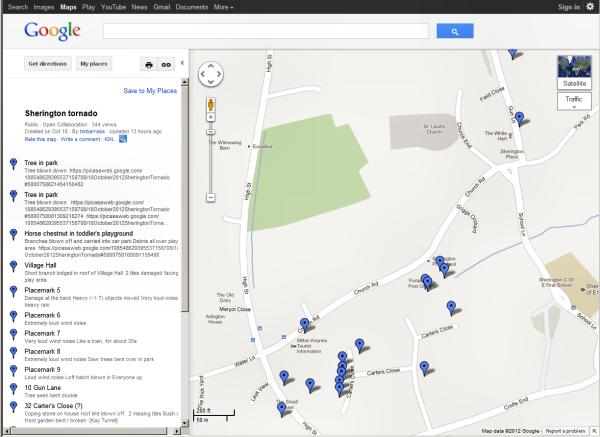Image resolution: width=600 pixels, height=437 pixels.
Task: Click the scroll up arrow of list panel
Action: point(185,82)
